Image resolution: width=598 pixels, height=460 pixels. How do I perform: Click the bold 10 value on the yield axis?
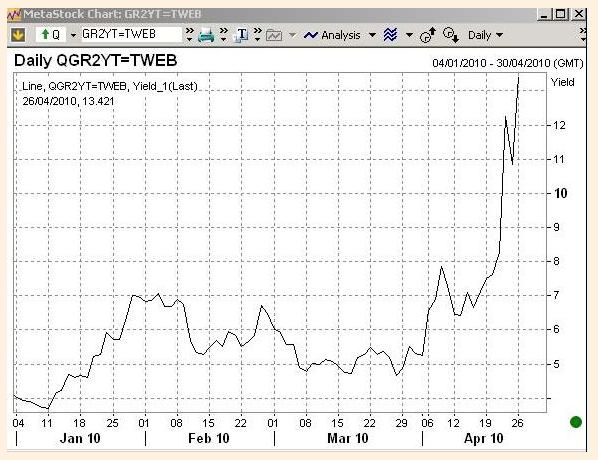point(560,193)
